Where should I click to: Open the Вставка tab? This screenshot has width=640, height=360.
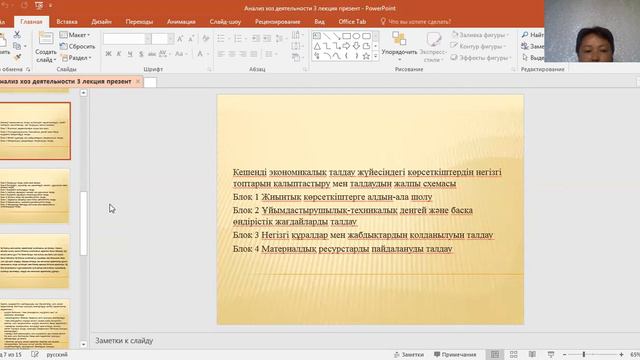[x=67, y=22]
